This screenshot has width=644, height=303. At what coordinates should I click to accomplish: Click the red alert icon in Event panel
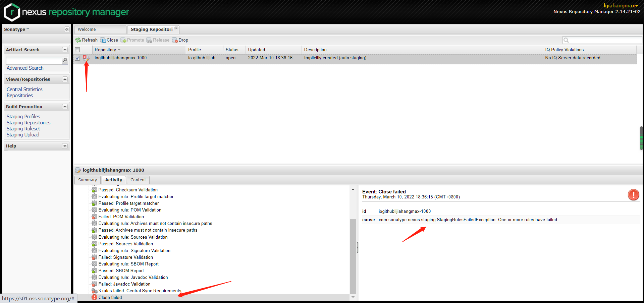pyautogui.click(x=633, y=195)
